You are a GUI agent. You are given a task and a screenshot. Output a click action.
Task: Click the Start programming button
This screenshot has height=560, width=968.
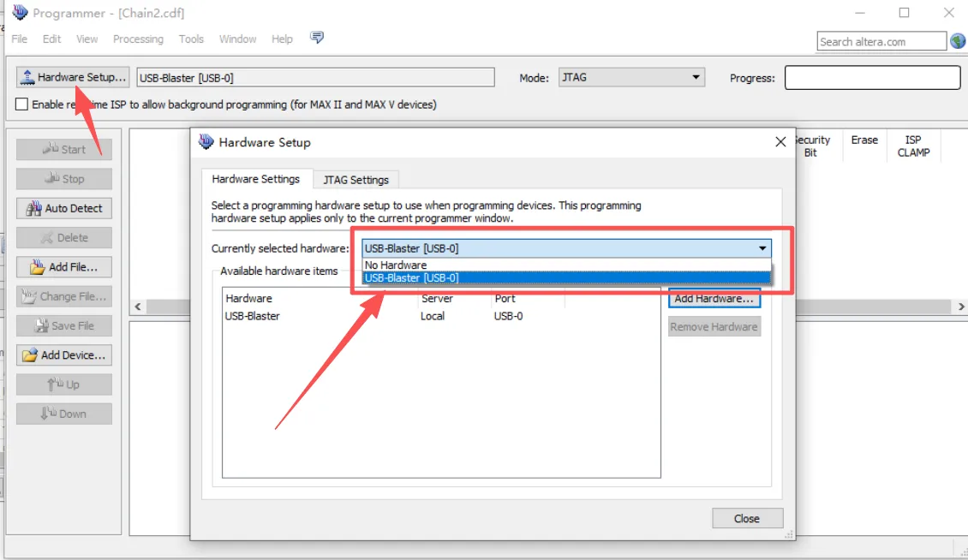tap(64, 149)
